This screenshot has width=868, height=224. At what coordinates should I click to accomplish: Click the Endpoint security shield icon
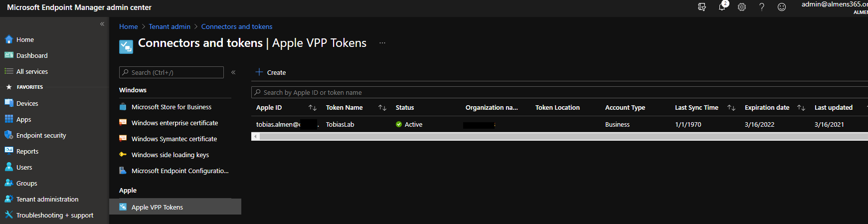click(x=8, y=135)
